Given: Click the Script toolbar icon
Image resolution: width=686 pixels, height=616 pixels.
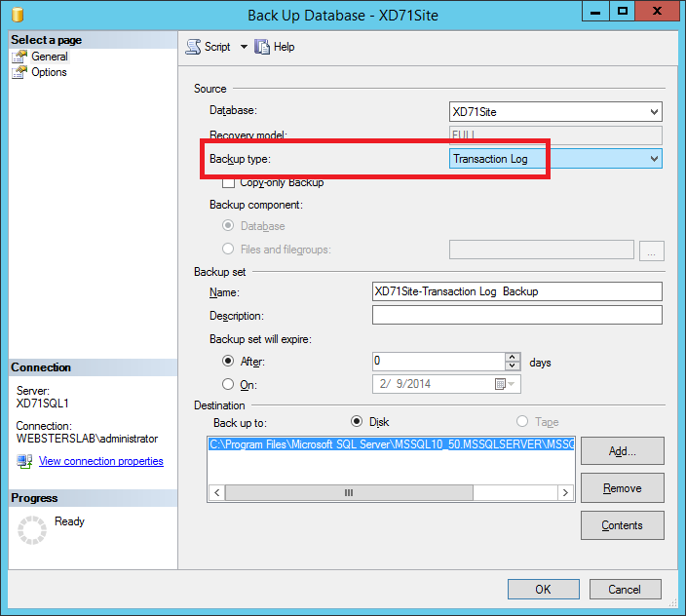Looking at the screenshot, I should (193, 47).
